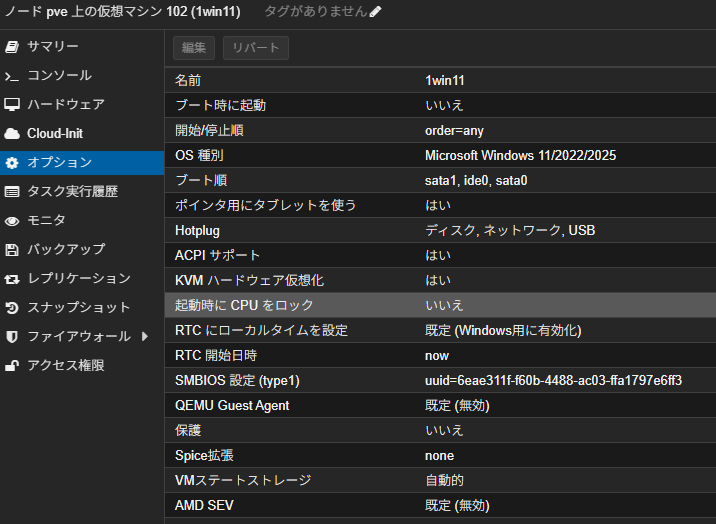Click the サマリー book icon
This screenshot has height=524, width=716.
[x=12, y=47]
